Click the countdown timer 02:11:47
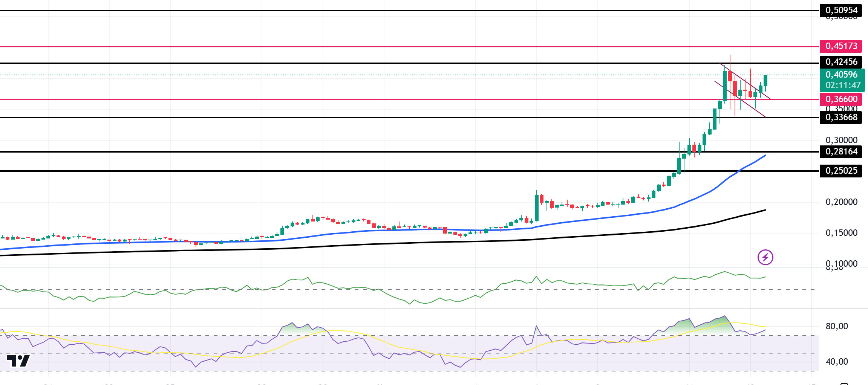Screen dimensions: 868x385 tap(843, 86)
